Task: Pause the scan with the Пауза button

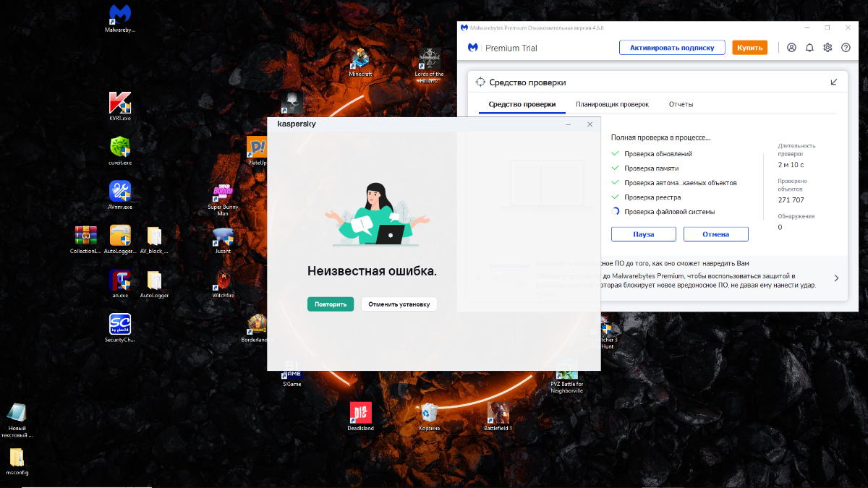Action: coord(644,234)
